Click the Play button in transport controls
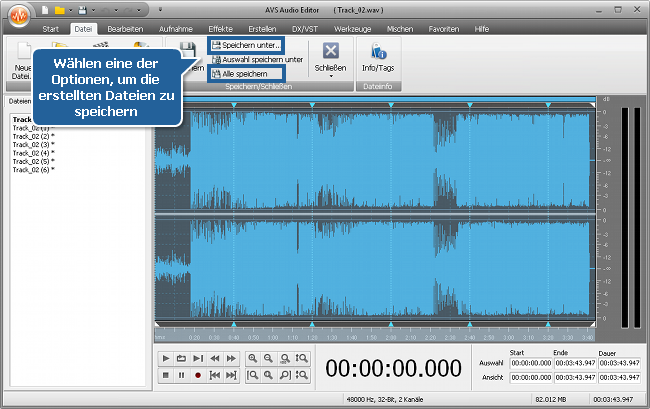 (165, 357)
